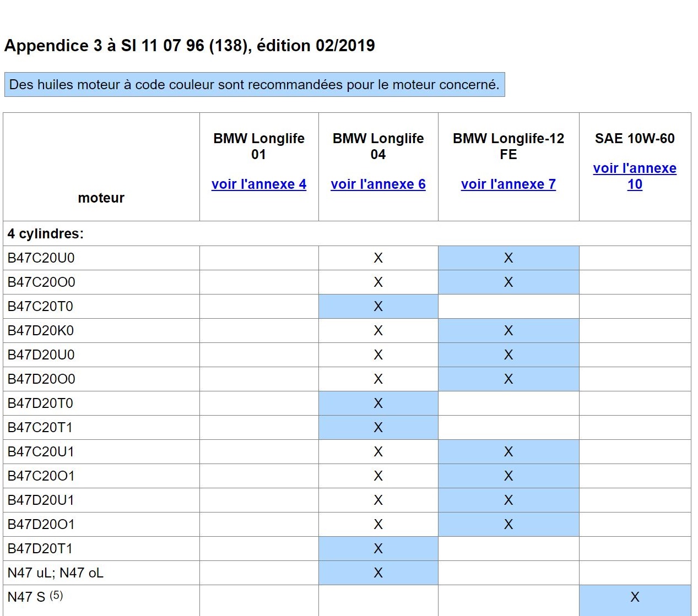Click the Longlife-12 FE X for B47D20U1
Viewport: 698px width, 616px height.
(508, 500)
